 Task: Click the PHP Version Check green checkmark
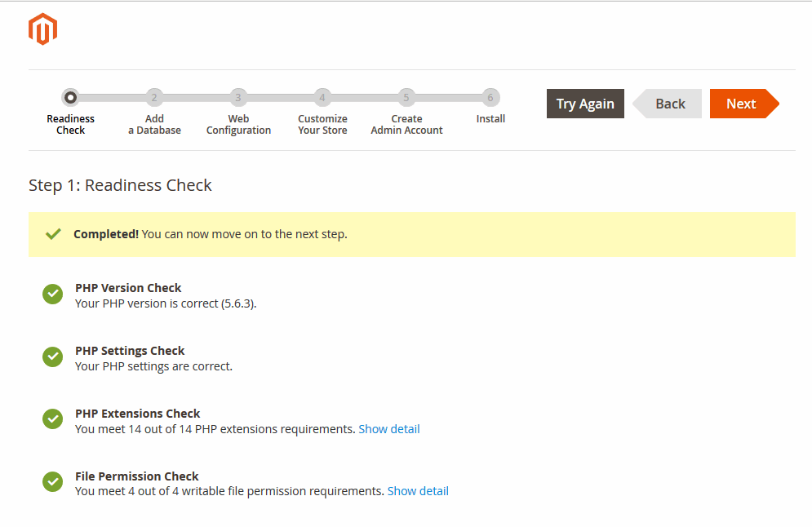click(53, 294)
